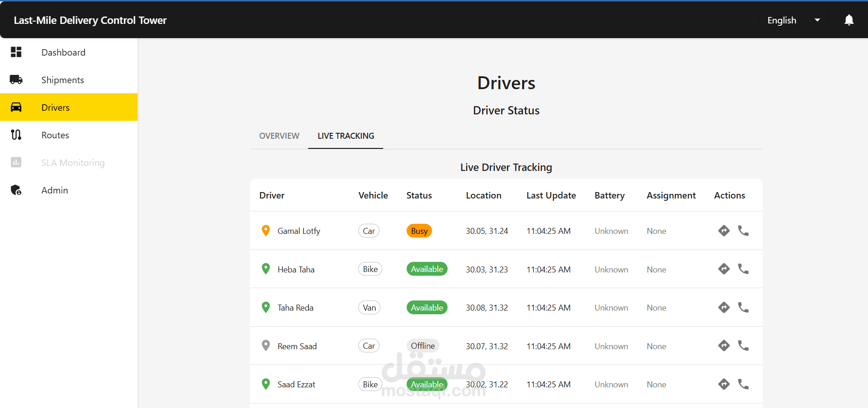Screen dimensions: 868x408
Task: Click Van vehicle chip for Taha Reda
Action: pyautogui.click(x=369, y=307)
